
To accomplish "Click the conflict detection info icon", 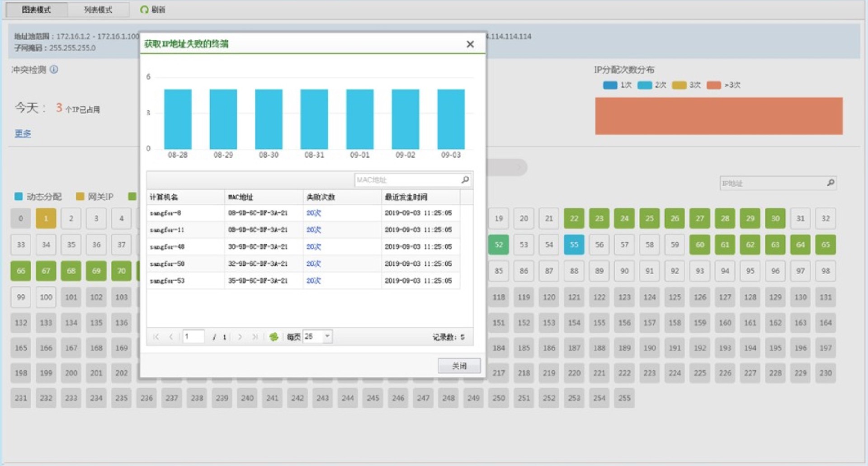I will coord(54,70).
